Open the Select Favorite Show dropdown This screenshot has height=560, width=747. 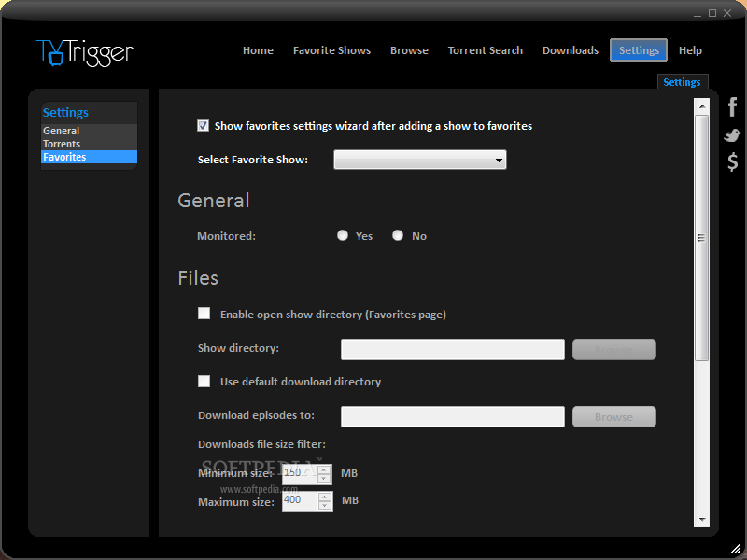click(x=419, y=160)
